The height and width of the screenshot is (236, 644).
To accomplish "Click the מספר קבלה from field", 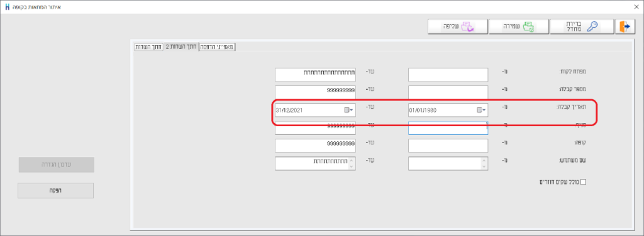I will (x=448, y=93).
